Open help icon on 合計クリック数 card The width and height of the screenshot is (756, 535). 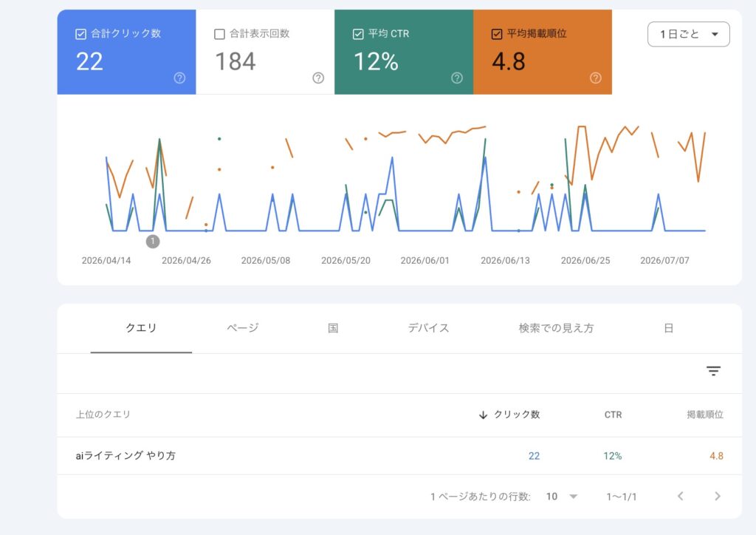coord(179,78)
